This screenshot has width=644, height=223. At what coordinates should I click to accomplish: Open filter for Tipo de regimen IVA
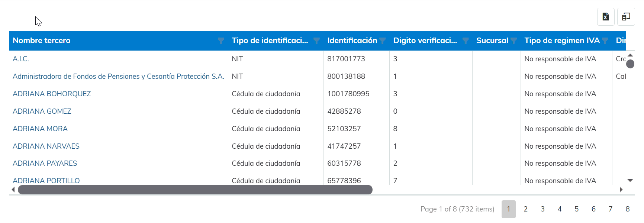tap(605, 41)
